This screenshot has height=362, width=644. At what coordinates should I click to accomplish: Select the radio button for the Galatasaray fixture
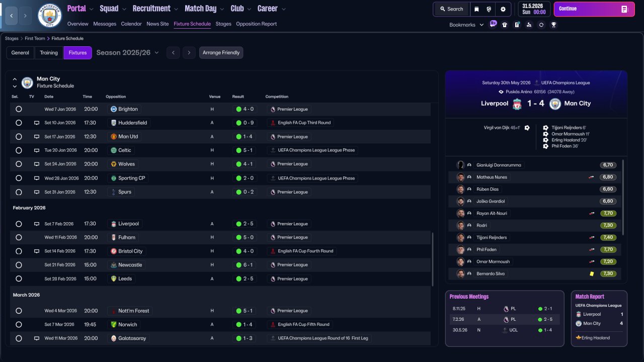point(19,338)
